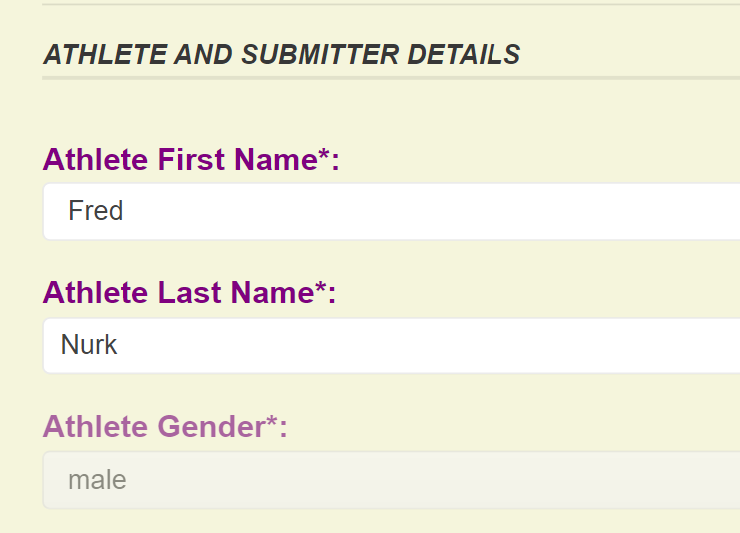The height and width of the screenshot is (533, 740).
Task: Click empty space after "Fred" in field
Action: coord(450,211)
